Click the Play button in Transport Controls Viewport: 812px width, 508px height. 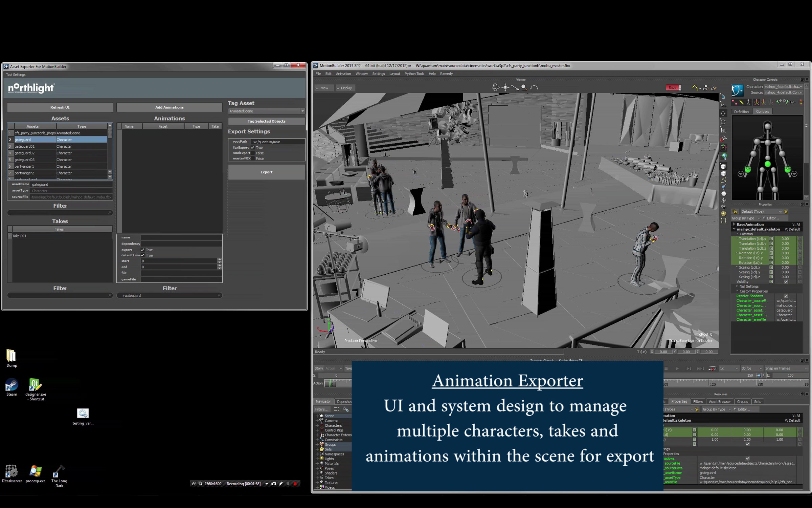[677, 368]
